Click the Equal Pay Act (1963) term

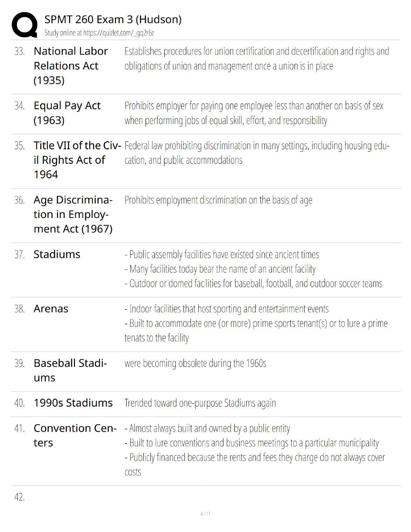[67, 113]
